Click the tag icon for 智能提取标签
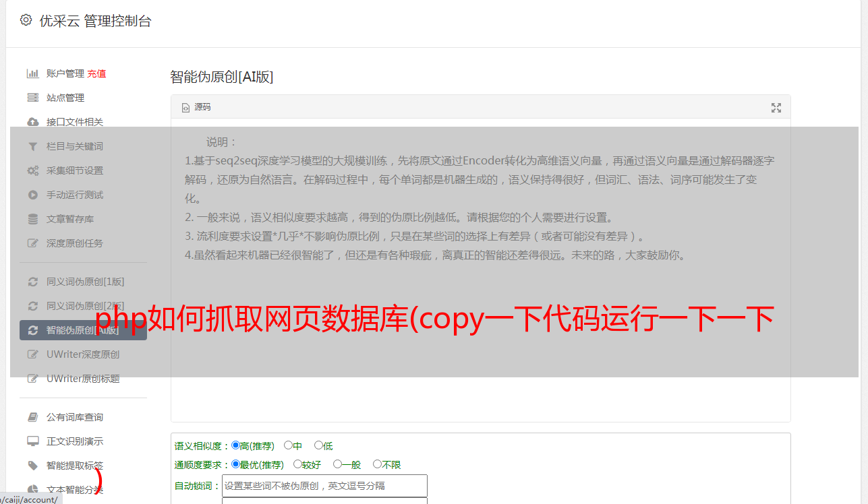 click(32, 466)
